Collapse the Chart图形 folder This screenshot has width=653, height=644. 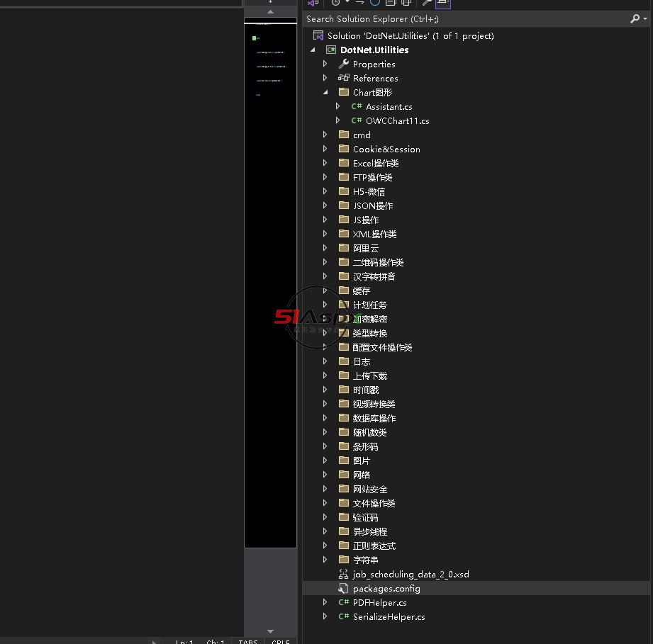325,92
